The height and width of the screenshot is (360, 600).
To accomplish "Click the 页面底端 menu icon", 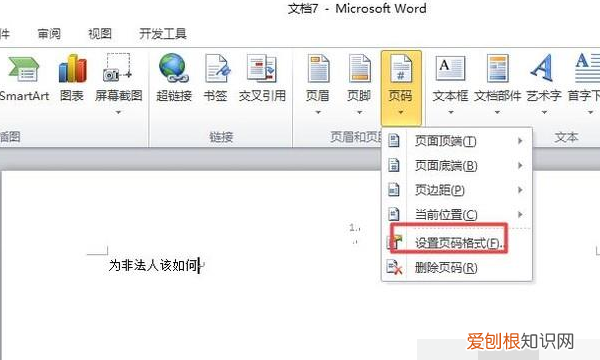I will [x=394, y=165].
